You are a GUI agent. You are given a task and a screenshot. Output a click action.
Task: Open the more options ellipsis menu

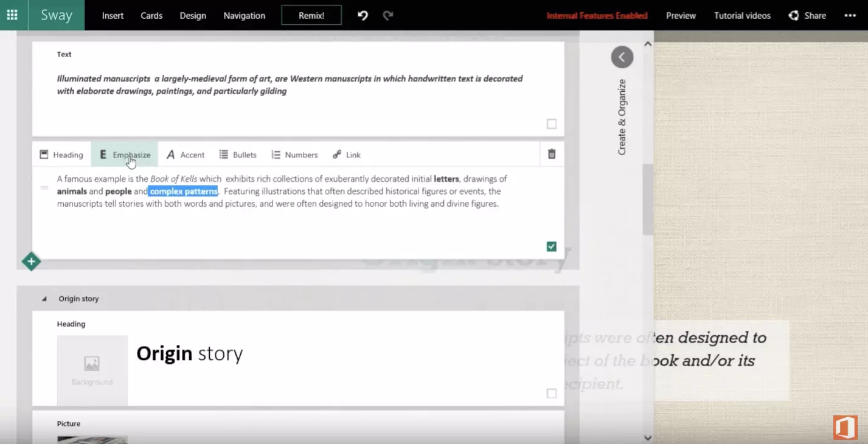click(x=850, y=16)
